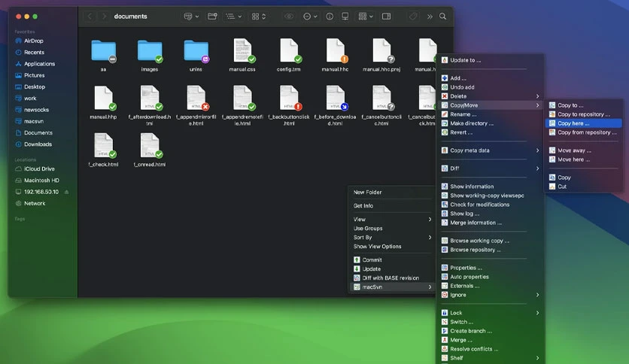Viewport: 629px width, 364px height.
Task: Choose Undo add menu item
Action: [491, 87]
